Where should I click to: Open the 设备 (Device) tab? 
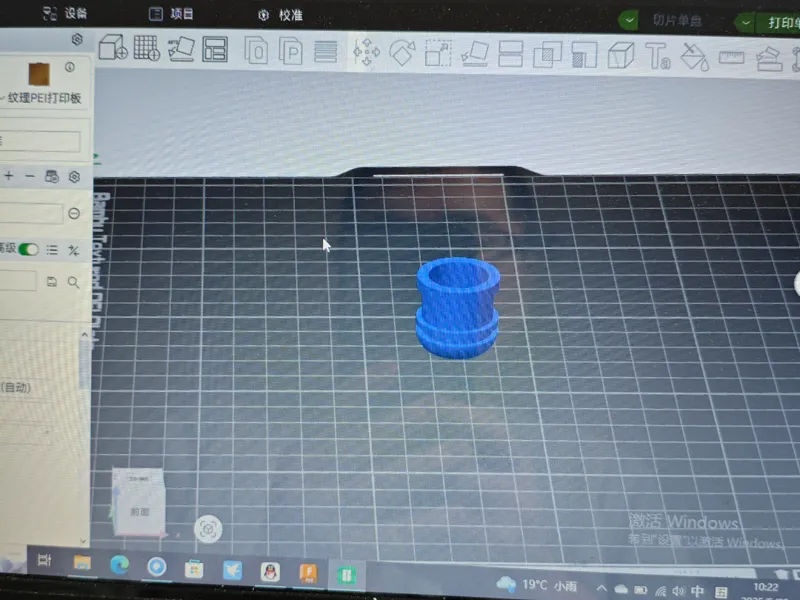(65, 13)
